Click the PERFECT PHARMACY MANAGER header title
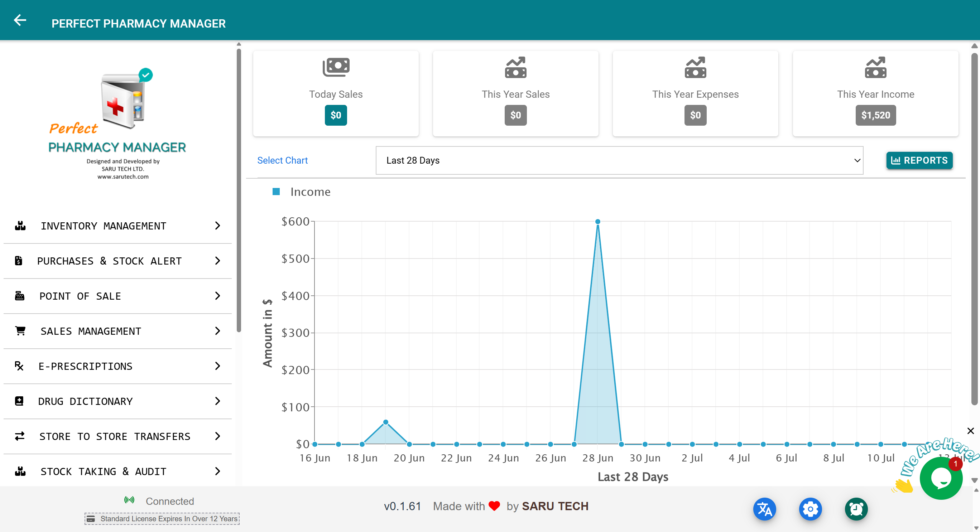Image resolution: width=980 pixels, height=532 pixels. tap(139, 24)
